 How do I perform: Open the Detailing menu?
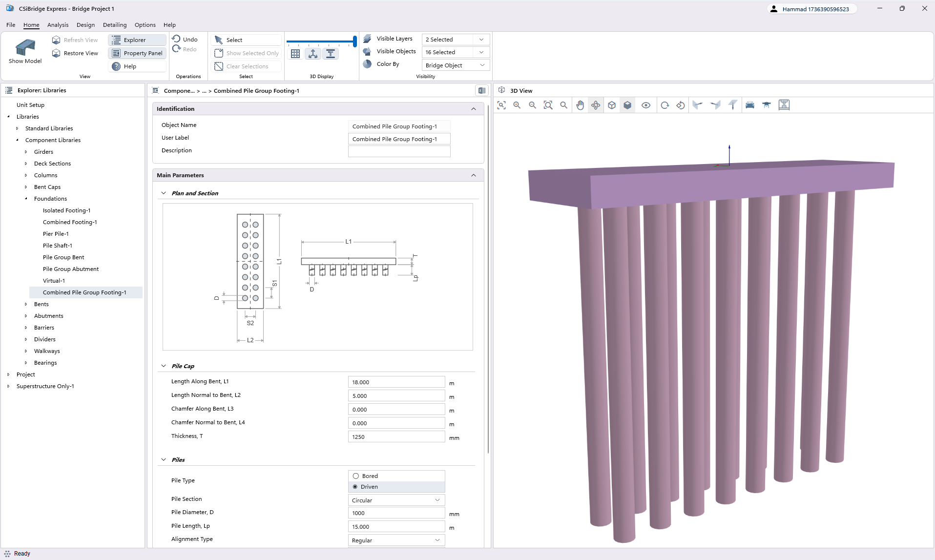(115, 25)
